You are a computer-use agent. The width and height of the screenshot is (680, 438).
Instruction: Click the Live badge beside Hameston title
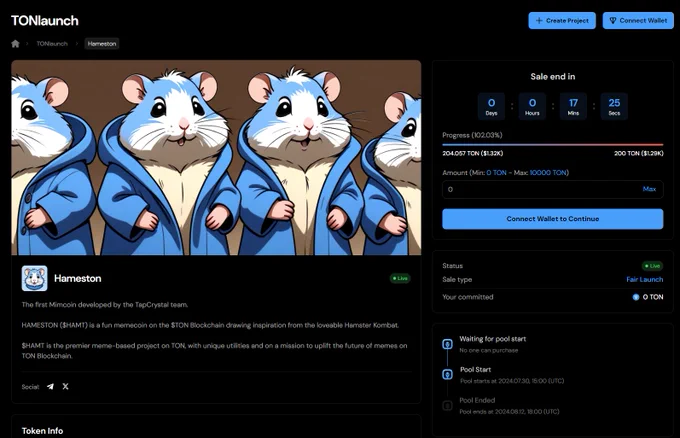click(400, 278)
